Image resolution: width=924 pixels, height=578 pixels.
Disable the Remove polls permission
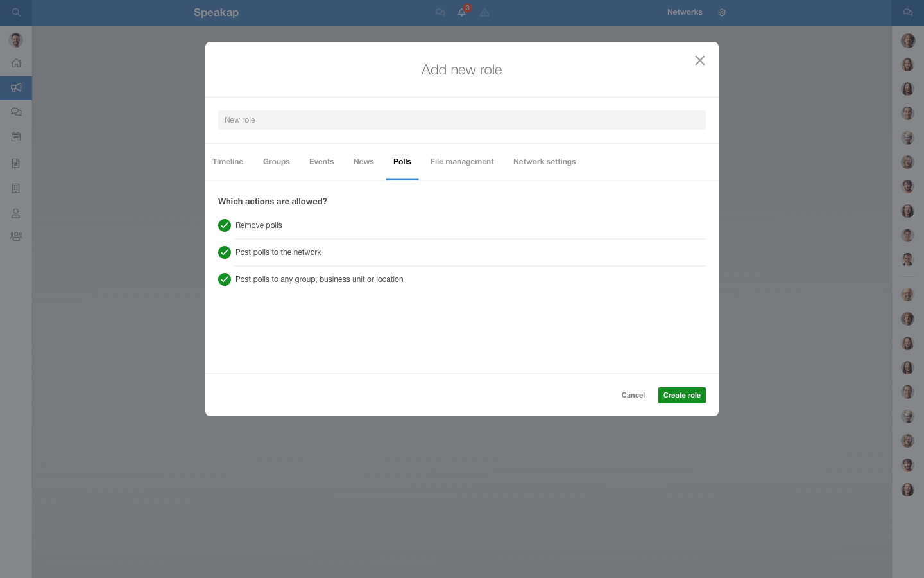(x=225, y=225)
